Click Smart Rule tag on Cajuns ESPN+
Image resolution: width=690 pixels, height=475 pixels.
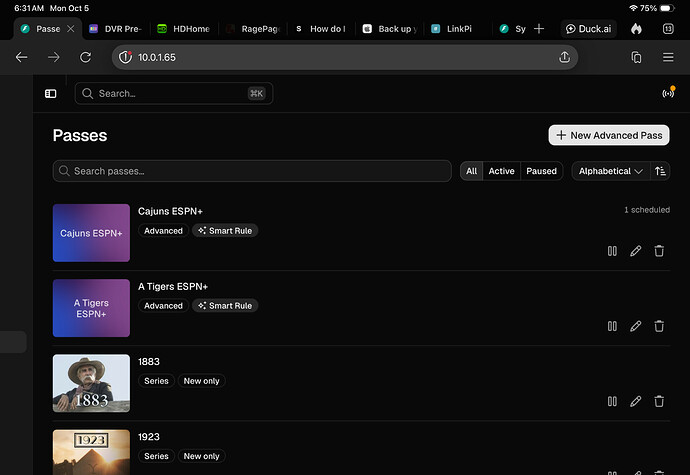click(225, 231)
